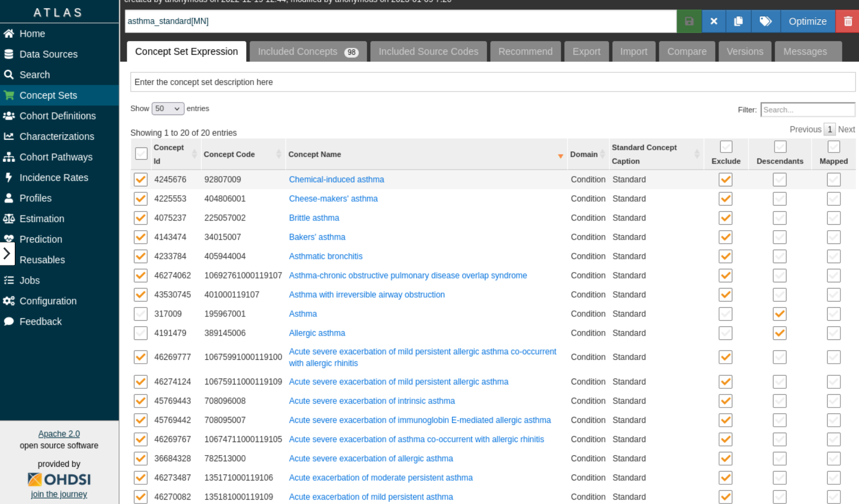Expand the collapsed sidebar chevron arrow
The height and width of the screenshot is (504, 859).
click(7, 253)
